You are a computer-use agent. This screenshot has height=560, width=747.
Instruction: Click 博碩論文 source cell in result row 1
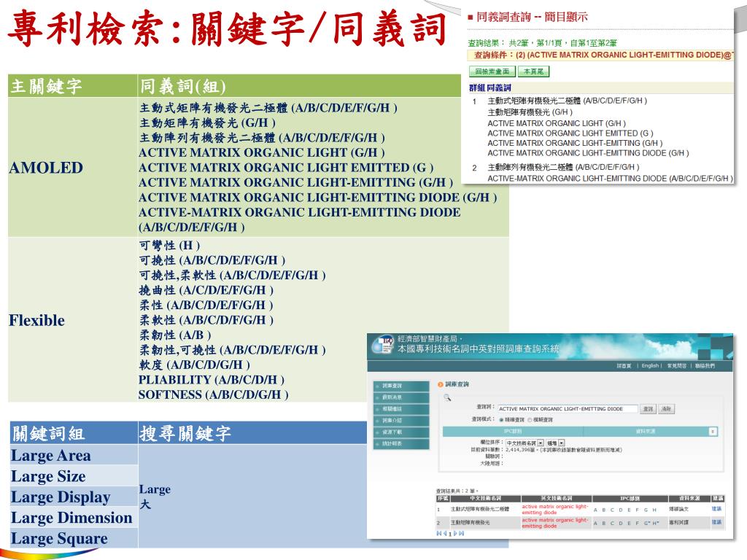(678, 509)
